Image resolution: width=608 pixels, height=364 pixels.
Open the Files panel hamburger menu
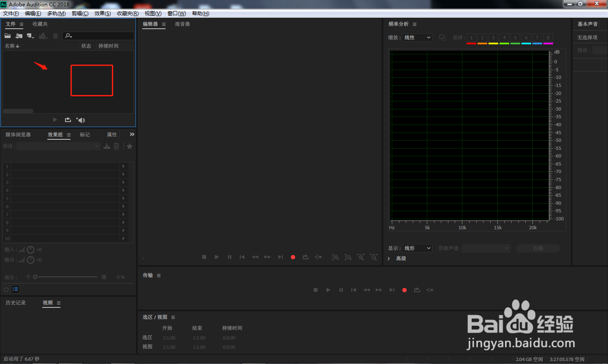coord(22,24)
